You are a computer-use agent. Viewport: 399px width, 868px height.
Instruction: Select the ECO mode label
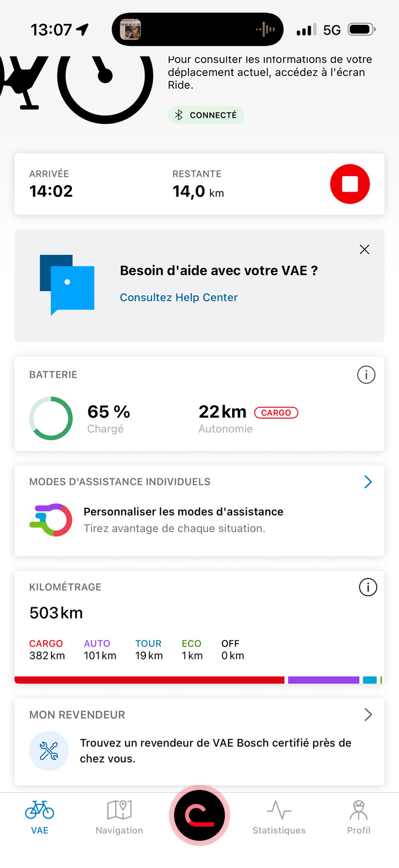[191, 644]
